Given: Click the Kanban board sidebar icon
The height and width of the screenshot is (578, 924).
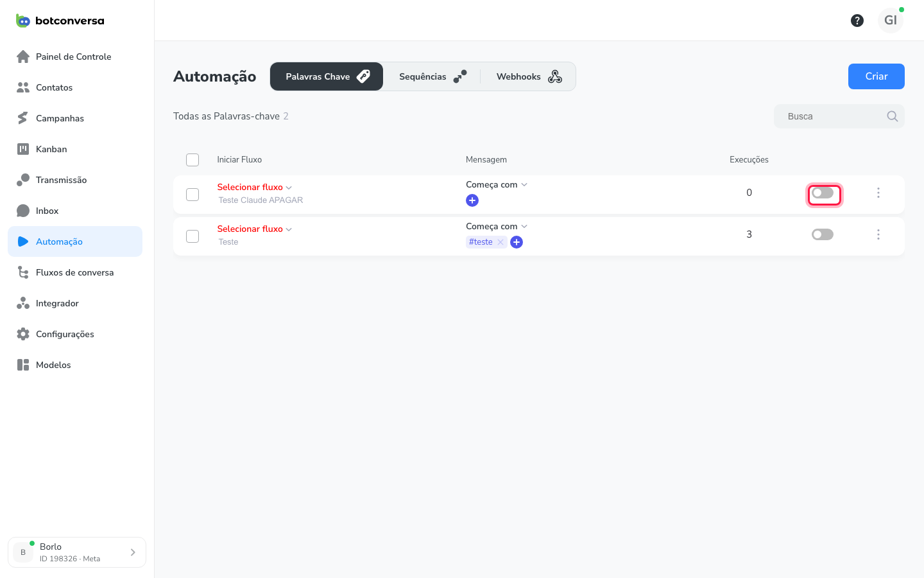Looking at the screenshot, I should point(23,149).
